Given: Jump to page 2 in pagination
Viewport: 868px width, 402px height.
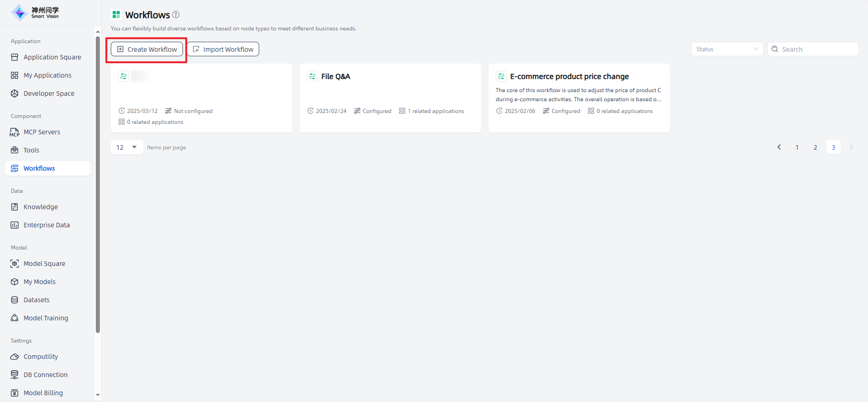Looking at the screenshot, I should point(815,147).
